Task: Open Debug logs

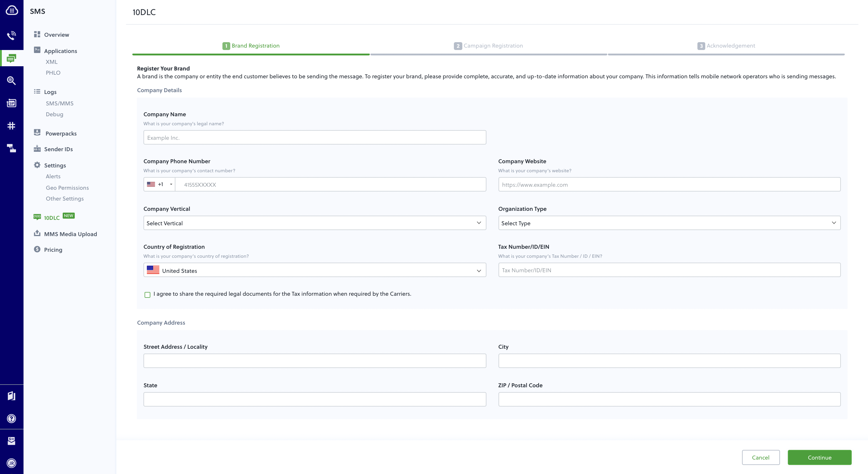Action: 55,114
